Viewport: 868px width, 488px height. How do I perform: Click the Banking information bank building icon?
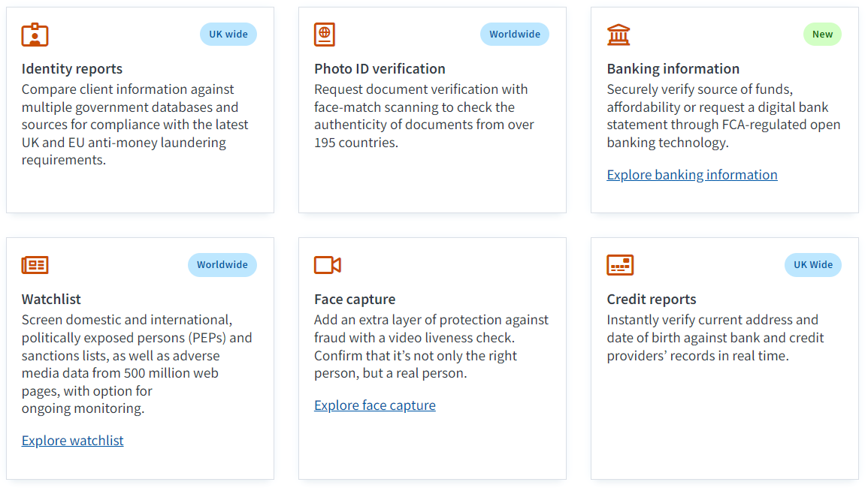617,35
